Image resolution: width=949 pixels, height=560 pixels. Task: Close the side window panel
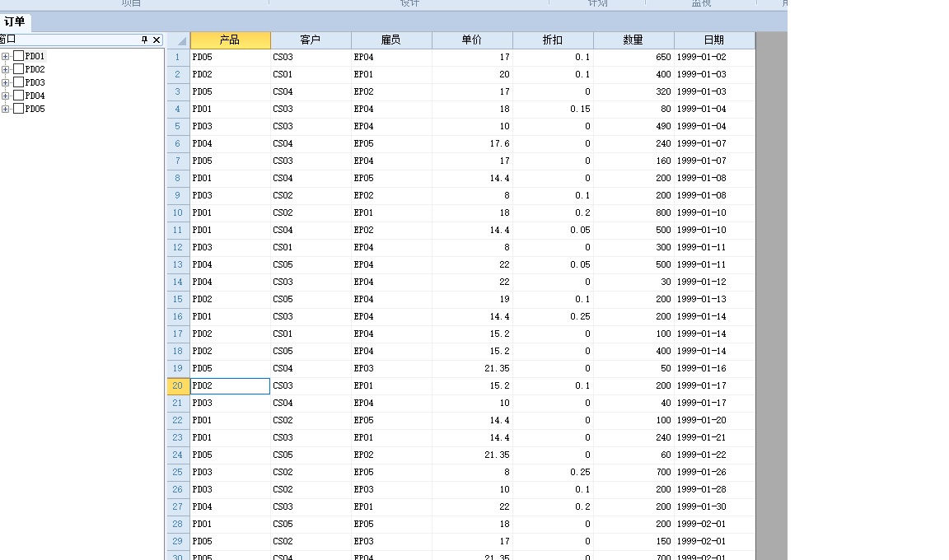[157, 40]
